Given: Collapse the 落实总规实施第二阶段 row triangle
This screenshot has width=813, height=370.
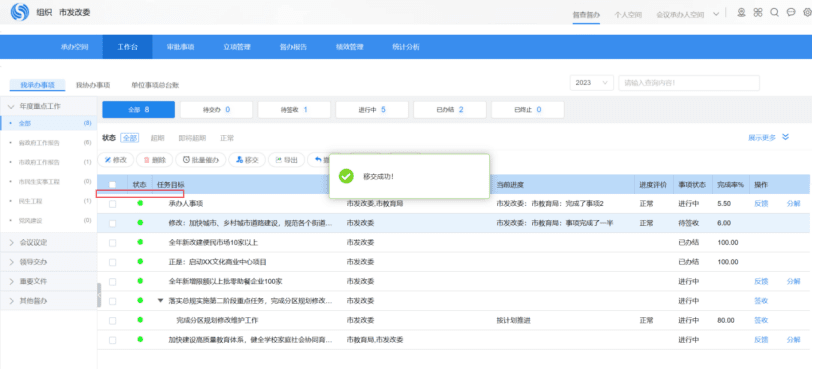Looking at the screenshot, I should (x=160, y=301).
